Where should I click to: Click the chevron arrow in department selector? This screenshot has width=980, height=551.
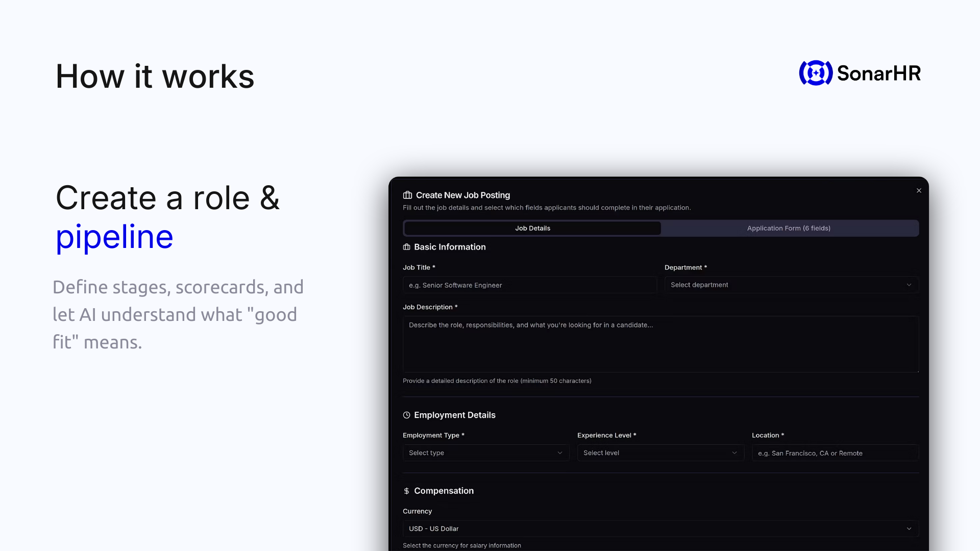pos(909,285)
